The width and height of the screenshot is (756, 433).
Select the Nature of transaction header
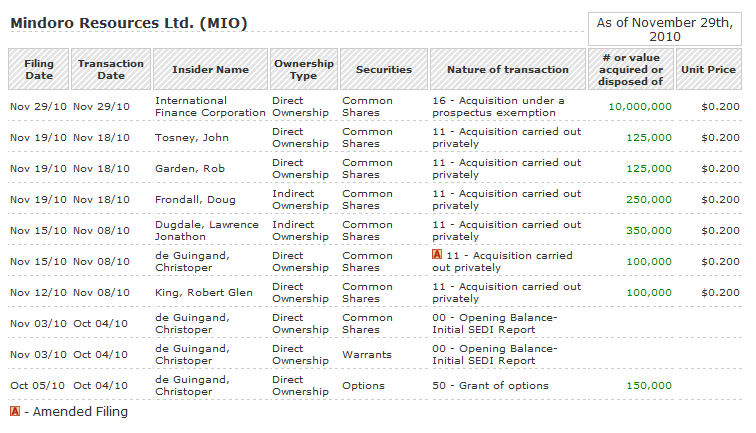509,70
